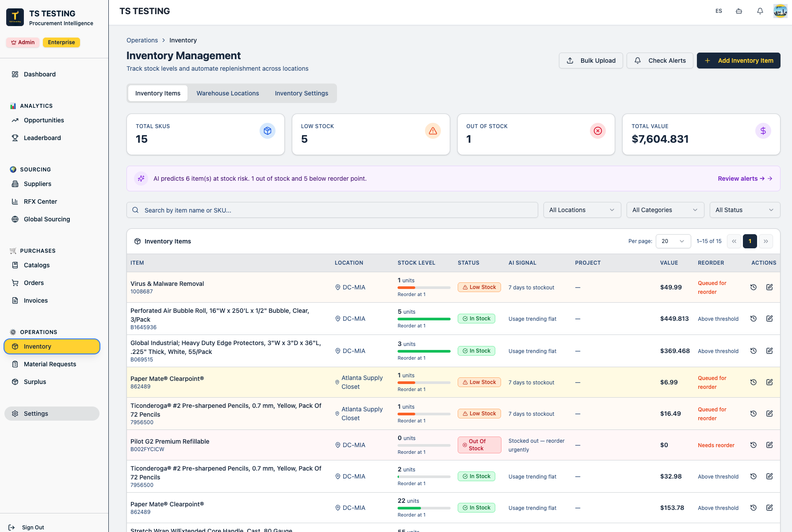The image size is (792, 532).
Task: Edit the Pilot G2 Premium Refillable item
Action: 769,445
